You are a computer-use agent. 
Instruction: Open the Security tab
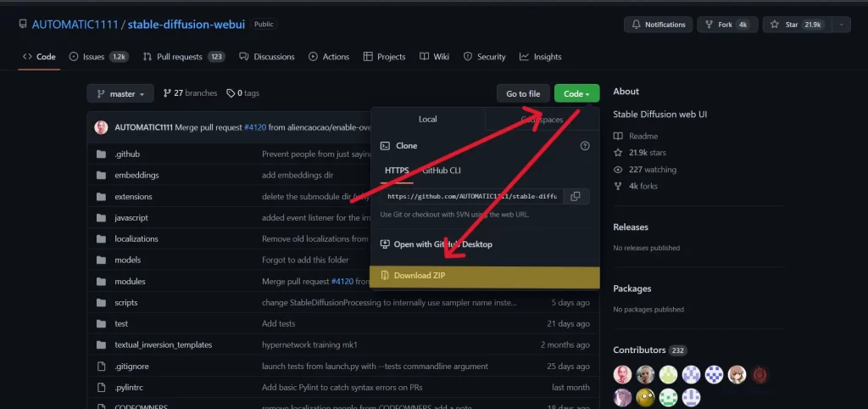[484, 57]
